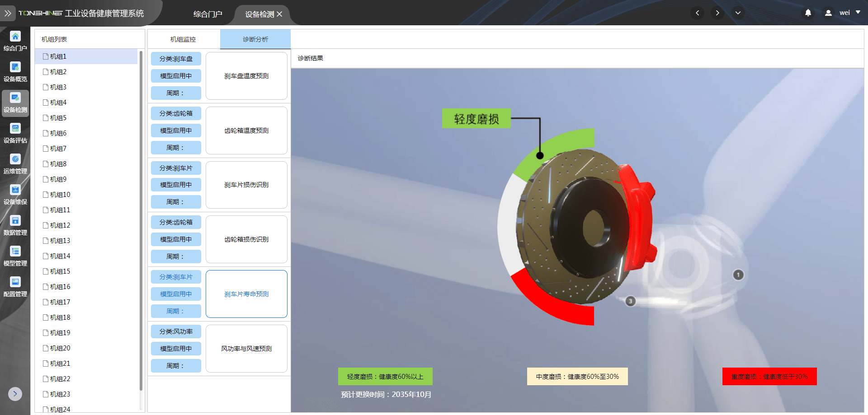
Task: Click hotspot marker 3 on turbine
Action: click(630, 301)
